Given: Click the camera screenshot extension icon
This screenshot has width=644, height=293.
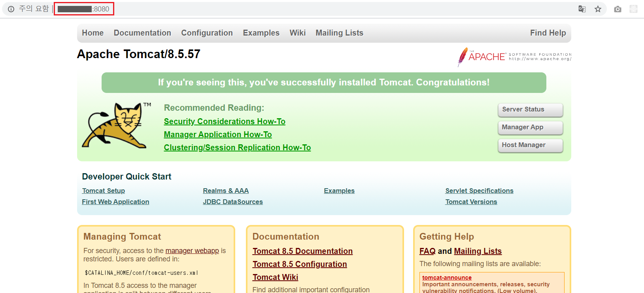Looking at the screenshot, I should [x=618, y=9].
